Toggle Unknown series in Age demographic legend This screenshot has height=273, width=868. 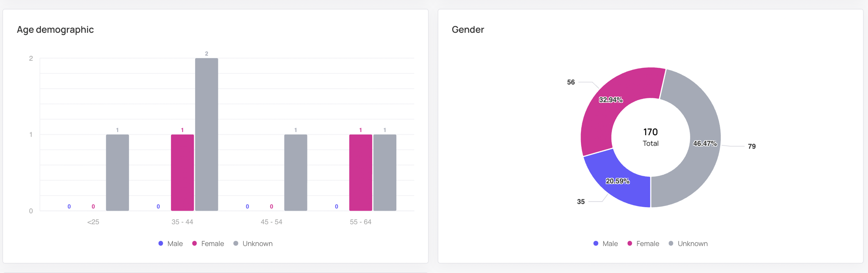click(253, 244)
